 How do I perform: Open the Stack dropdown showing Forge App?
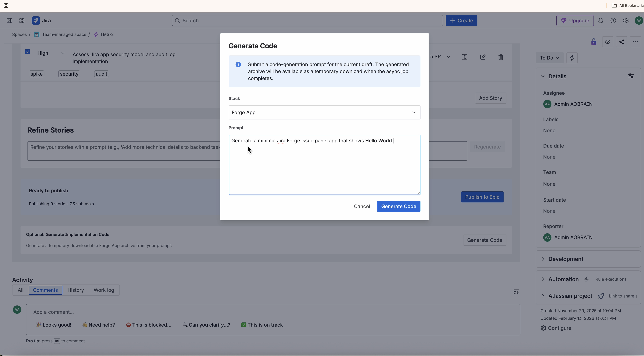coord(324,112)
